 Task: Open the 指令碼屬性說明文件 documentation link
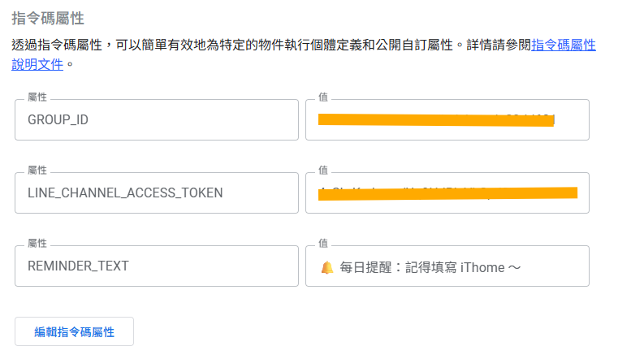(563, 45)
